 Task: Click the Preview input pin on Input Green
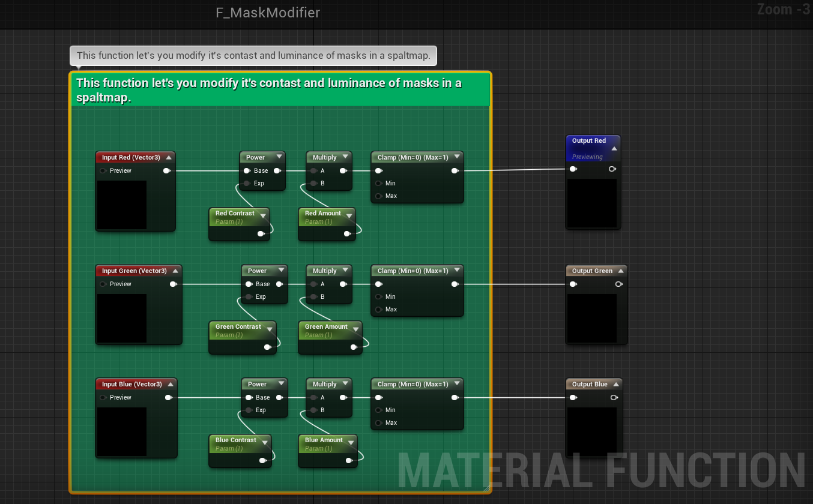tap(103, 284)
